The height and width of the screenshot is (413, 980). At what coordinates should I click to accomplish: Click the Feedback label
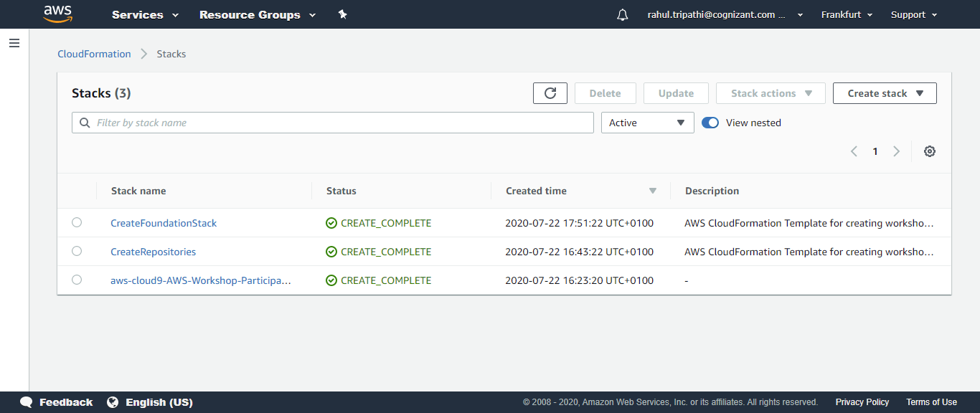pyautogui.click(x=66, y=402)
